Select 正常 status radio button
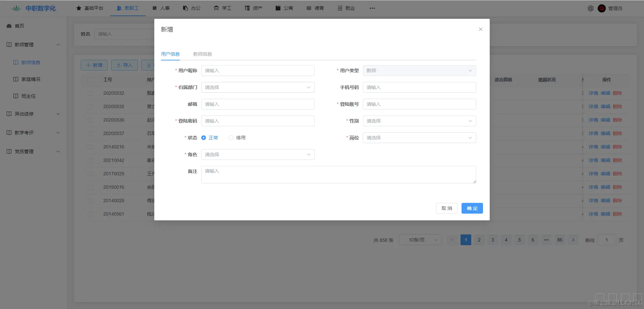This screenshot has height=309, width=644. (204, 138)
